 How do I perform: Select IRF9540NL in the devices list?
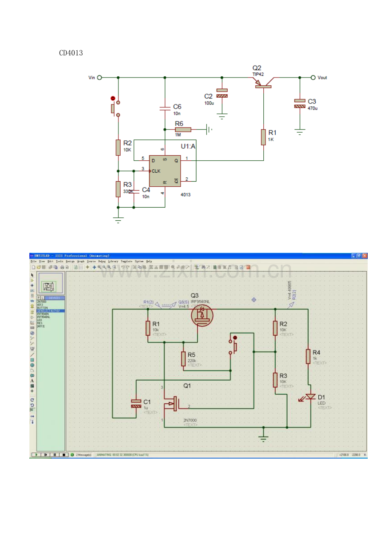[x=43, y=317]
